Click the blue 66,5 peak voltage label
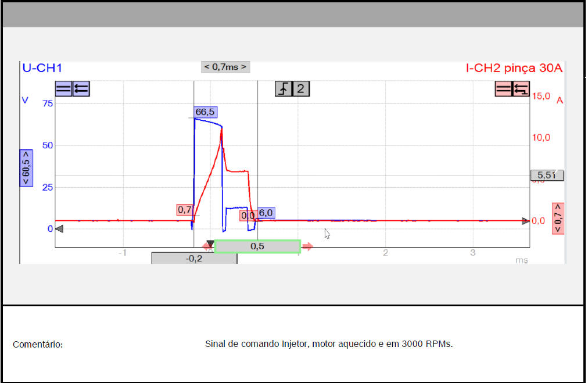This screenshot has width=588, height=383. click(206, 112)
